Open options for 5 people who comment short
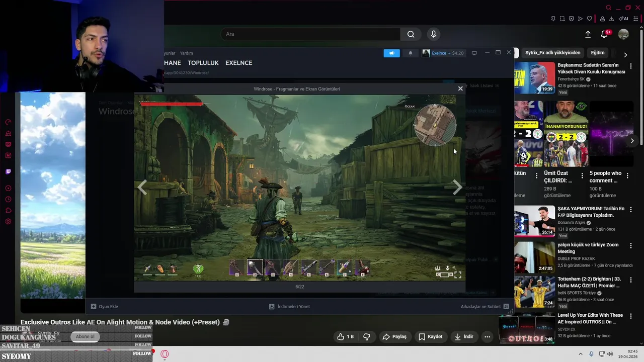The width and height of the screenshot is (644, 362). (x=628, y=176)
